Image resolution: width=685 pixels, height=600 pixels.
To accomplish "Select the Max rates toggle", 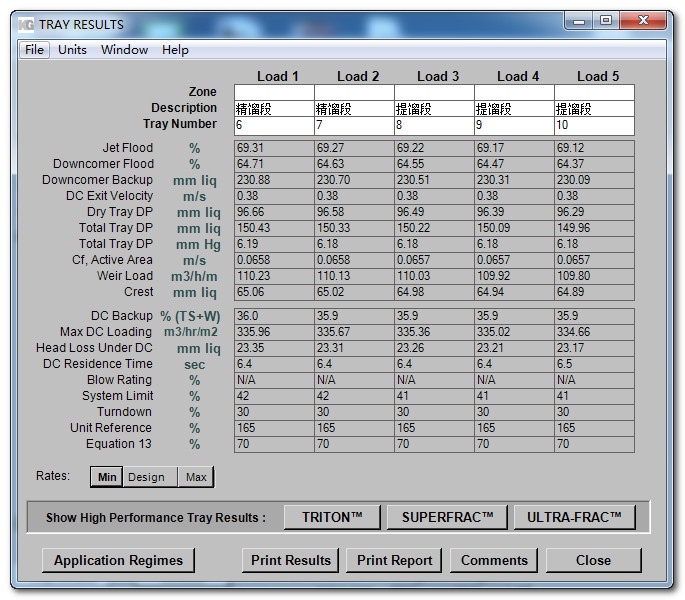I will [x=196, y=477].
